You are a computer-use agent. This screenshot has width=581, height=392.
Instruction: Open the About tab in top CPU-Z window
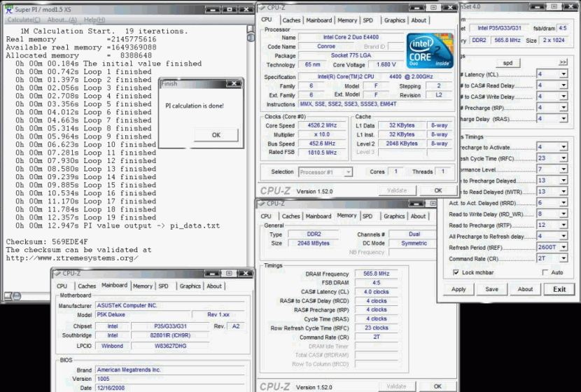point(419,20)
